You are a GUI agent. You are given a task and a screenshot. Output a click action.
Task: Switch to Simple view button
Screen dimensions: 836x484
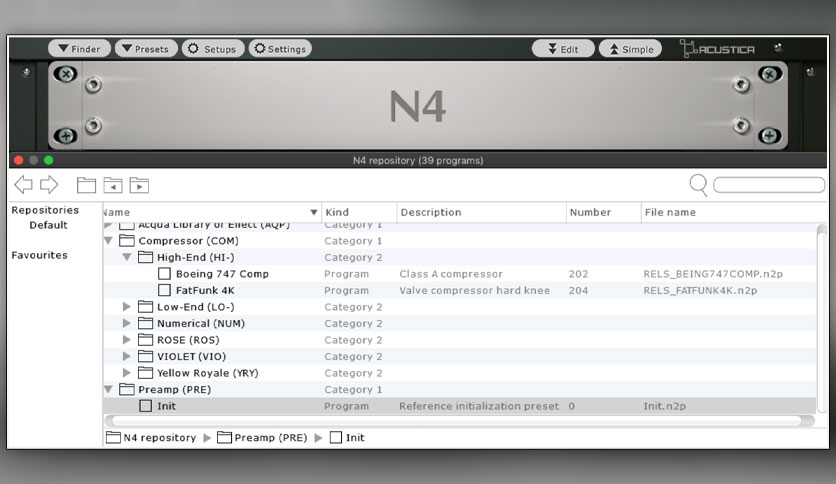tap(630, 49)
